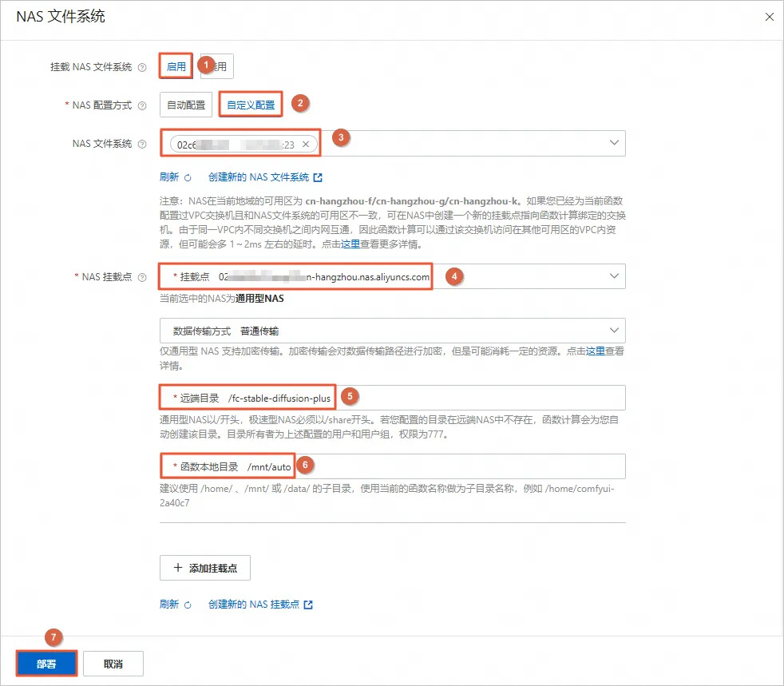Click 添加挂载点 button
Image resolution: width=784 pixels, height=686 pixels.
point(205,568)
